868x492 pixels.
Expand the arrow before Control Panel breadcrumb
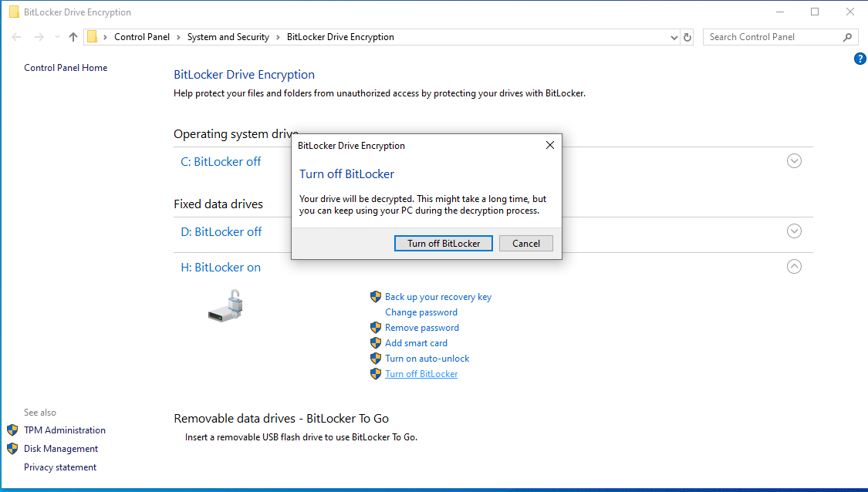coord(105,37)
